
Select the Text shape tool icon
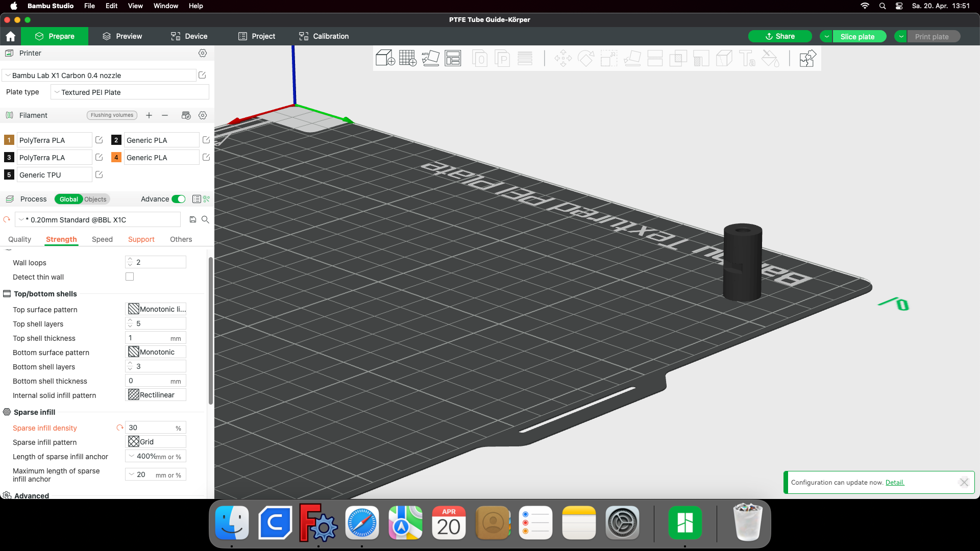[x=747, y=58]
